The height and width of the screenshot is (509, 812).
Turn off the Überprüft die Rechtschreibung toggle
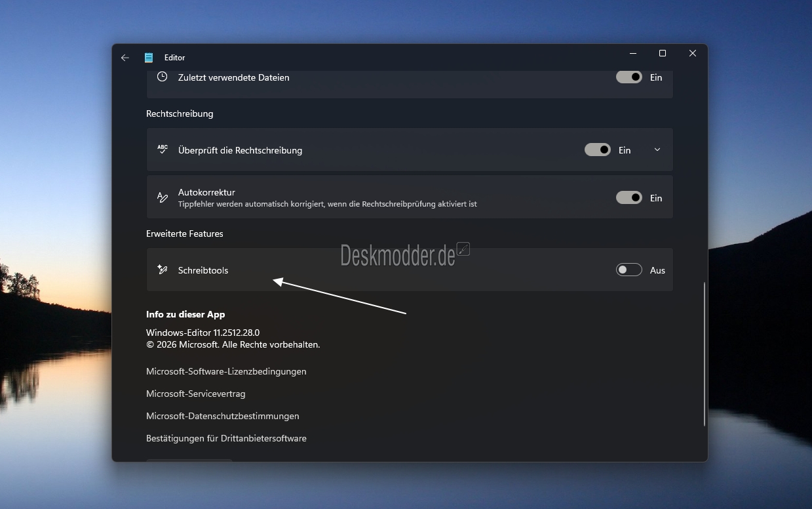pyautogui.click(x=597, y=150)
